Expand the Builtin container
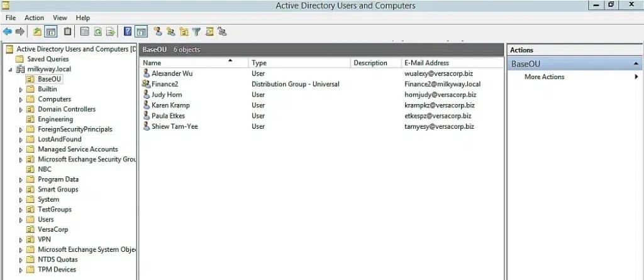This screenshot has height=280, width=644. pyautogui.click(x=21, y=89)
